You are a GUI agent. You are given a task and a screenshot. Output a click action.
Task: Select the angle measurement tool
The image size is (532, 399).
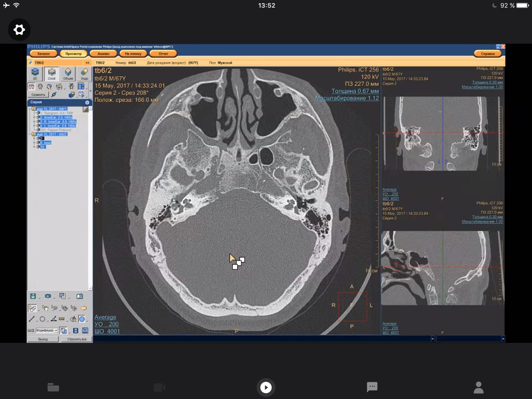(53, 319)
